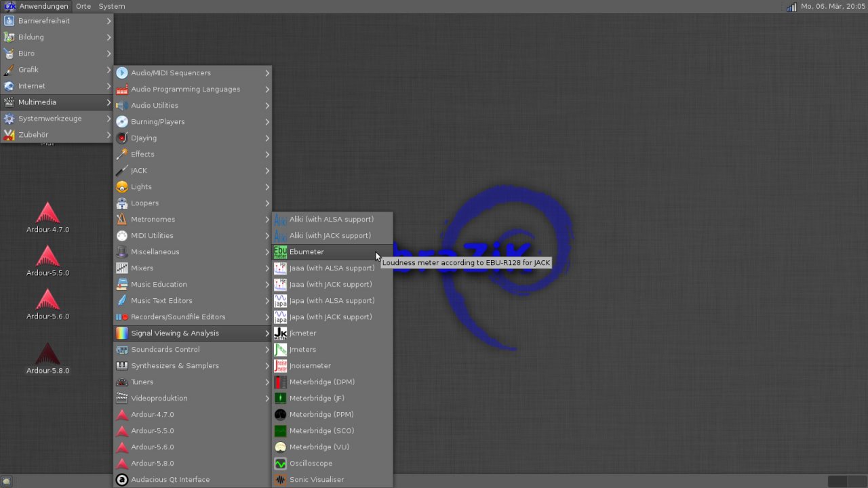Image resolution: width=868 pixels, height=488 pixels.
Task: Click the Jnoisemeter icon
Action: point(280,366)
